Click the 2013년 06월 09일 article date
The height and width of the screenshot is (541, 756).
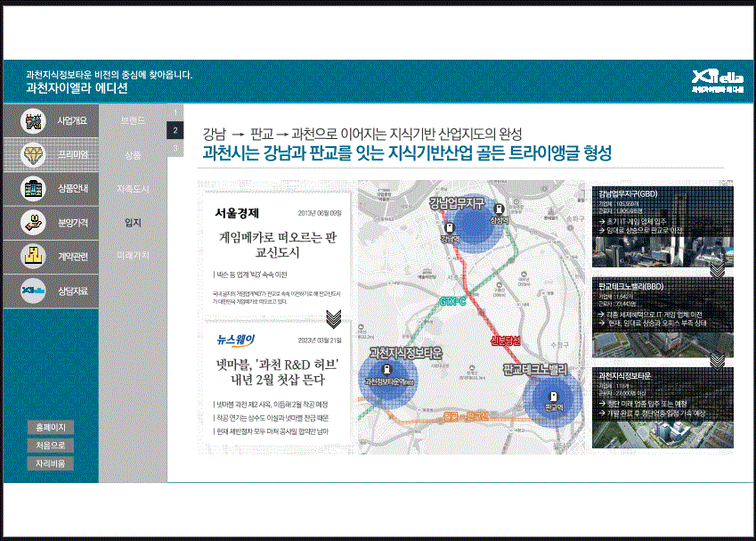click(x=319, y=213)
